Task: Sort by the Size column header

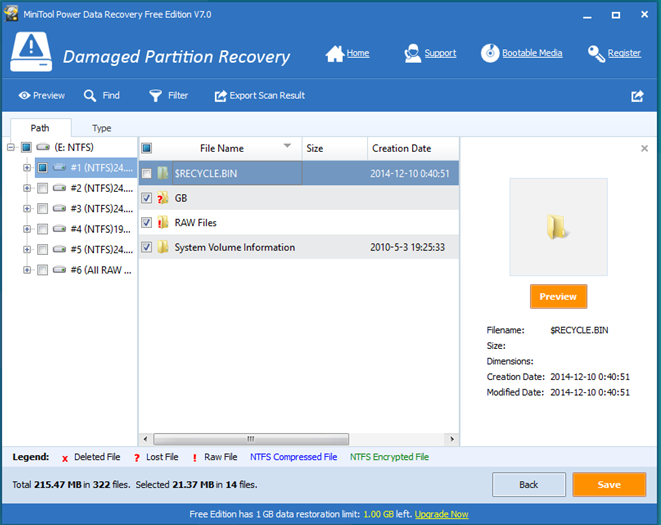Action: 335,148
